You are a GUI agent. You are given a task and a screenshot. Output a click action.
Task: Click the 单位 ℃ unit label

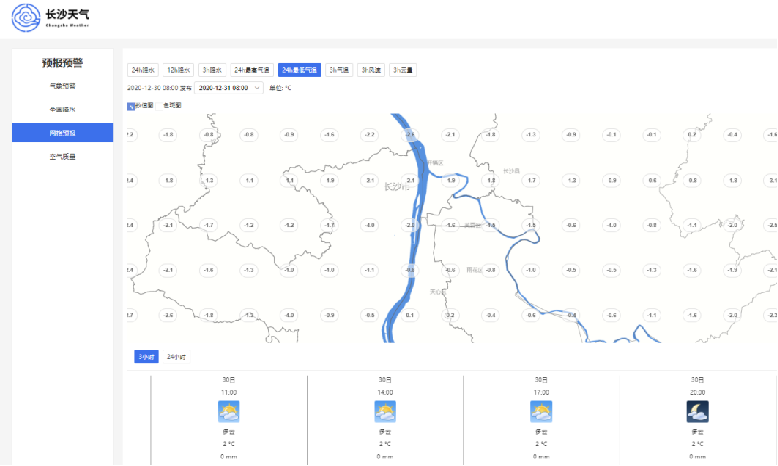tap(280, 88)
